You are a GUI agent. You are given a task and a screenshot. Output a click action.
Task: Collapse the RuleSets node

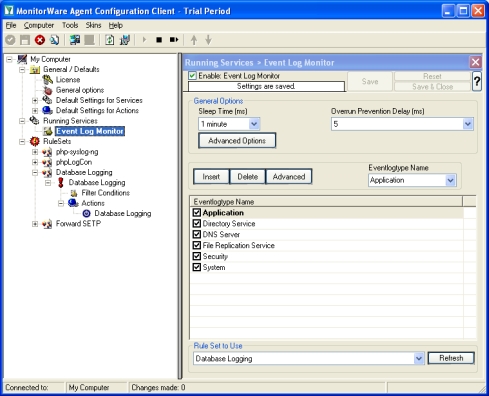[22, 142]
